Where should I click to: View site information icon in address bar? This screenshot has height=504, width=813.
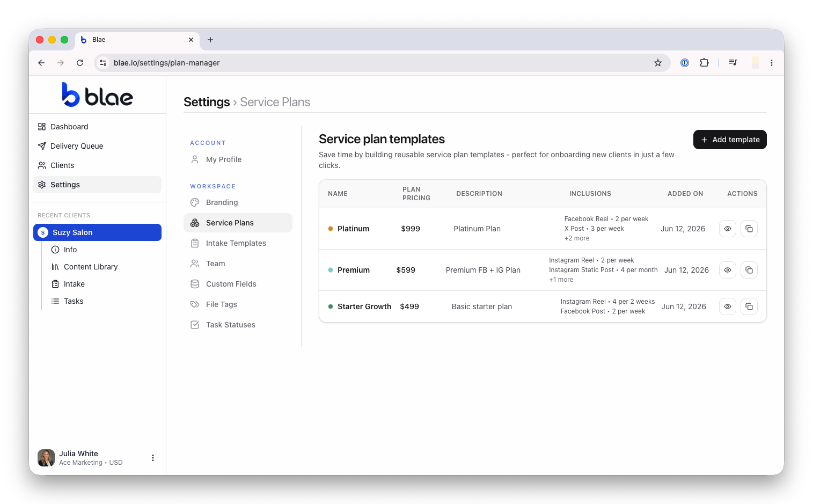(x=104, y=63)
